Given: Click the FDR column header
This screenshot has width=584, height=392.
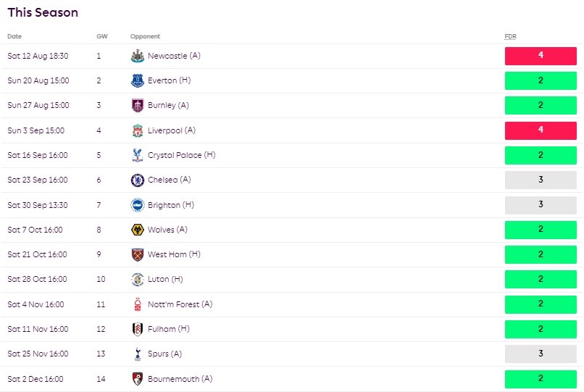Looking at the screenshot, I should tap(510, 36).
